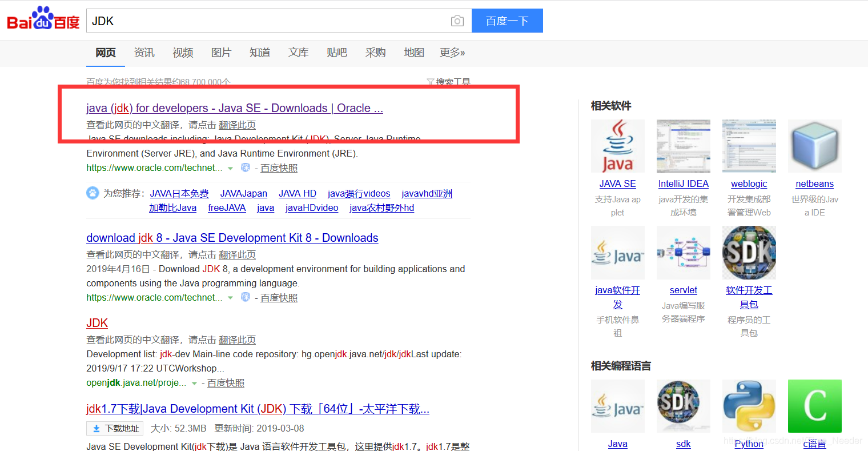The height and width of the screenshot is (451, 868).
Task: Select the 网页 tab
Action: point(106,53)
